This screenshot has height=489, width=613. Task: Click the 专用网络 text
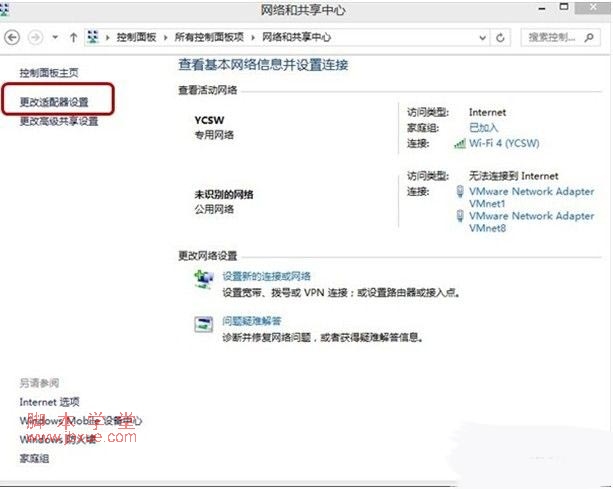(214, 135)
